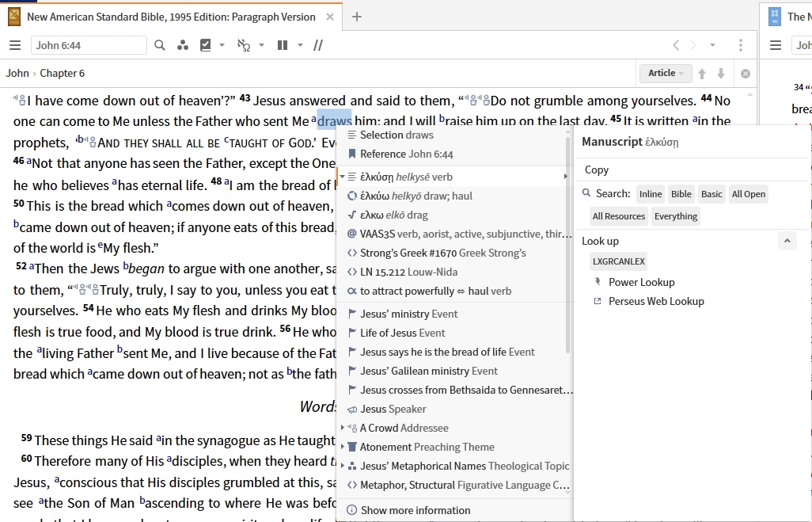Collapse the Look up section chevron
The height and width of the screenshot is (522, 812).
[787, 241]
